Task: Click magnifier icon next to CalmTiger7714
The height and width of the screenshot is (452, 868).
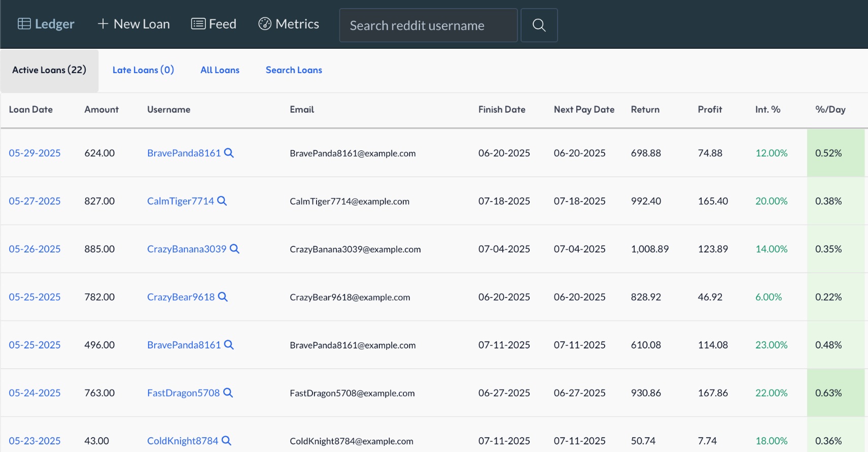Action: pos(222,201)
